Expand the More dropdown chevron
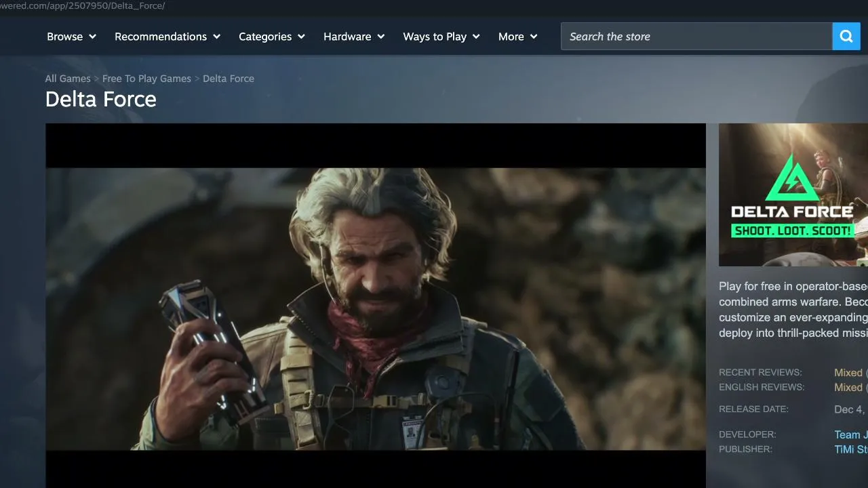The height and width of the screenshot is (488, 868). (x=534, y=37)
